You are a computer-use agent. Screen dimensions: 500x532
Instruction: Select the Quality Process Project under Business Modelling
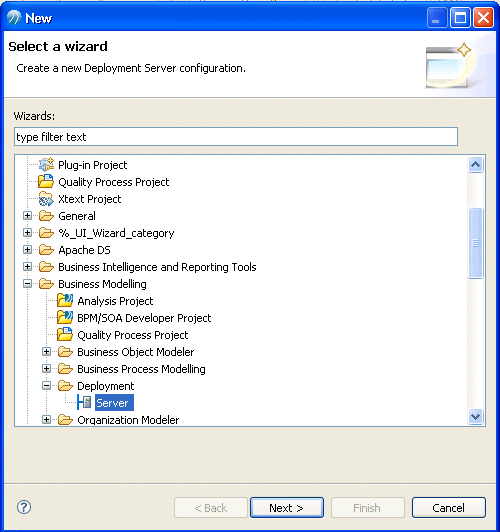pos(133,335)
